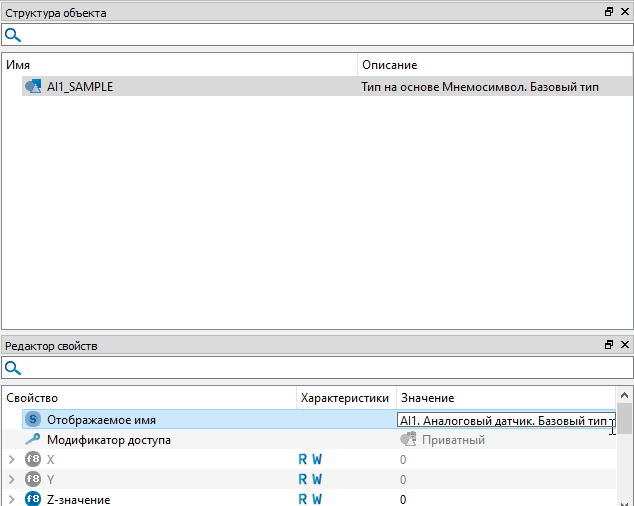Click the f8 icon beside Y property
This screenshot has width=634, height=506.
[33, 479]
